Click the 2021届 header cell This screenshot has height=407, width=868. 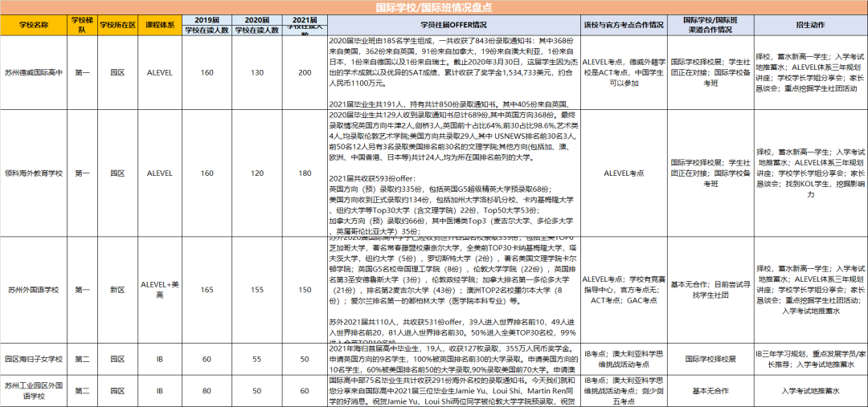tap(305, 20)
